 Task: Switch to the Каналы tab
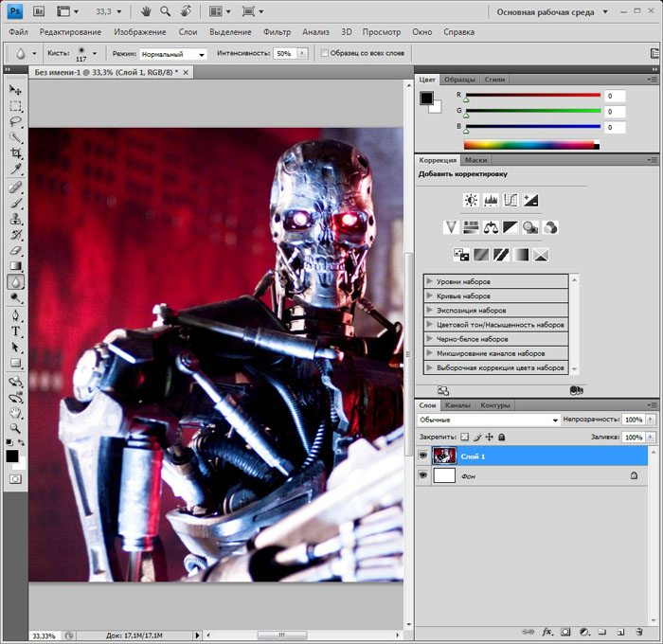(x=457, y=405)
